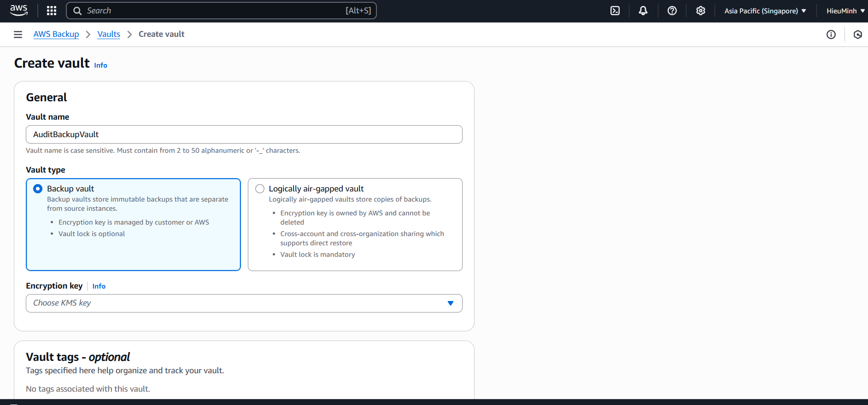Open the help question mark icon
Screen dimensions: 868x405
pyautogui.click(x=672, y=11)
